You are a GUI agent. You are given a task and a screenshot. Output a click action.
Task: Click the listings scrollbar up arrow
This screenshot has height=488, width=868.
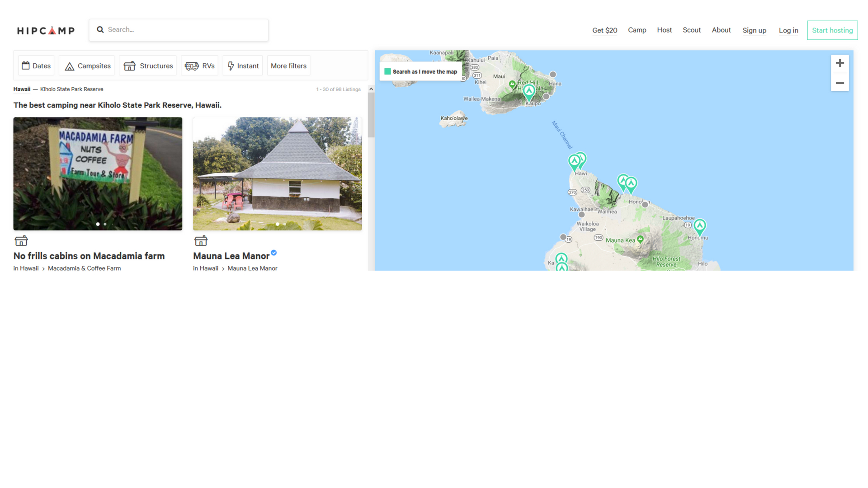point(371,89)
